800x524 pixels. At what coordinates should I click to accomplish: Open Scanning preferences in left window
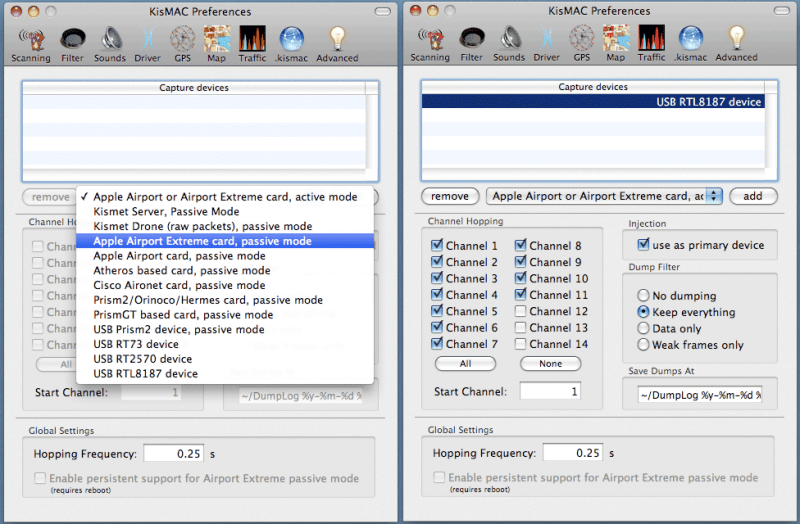pos(31,45)
